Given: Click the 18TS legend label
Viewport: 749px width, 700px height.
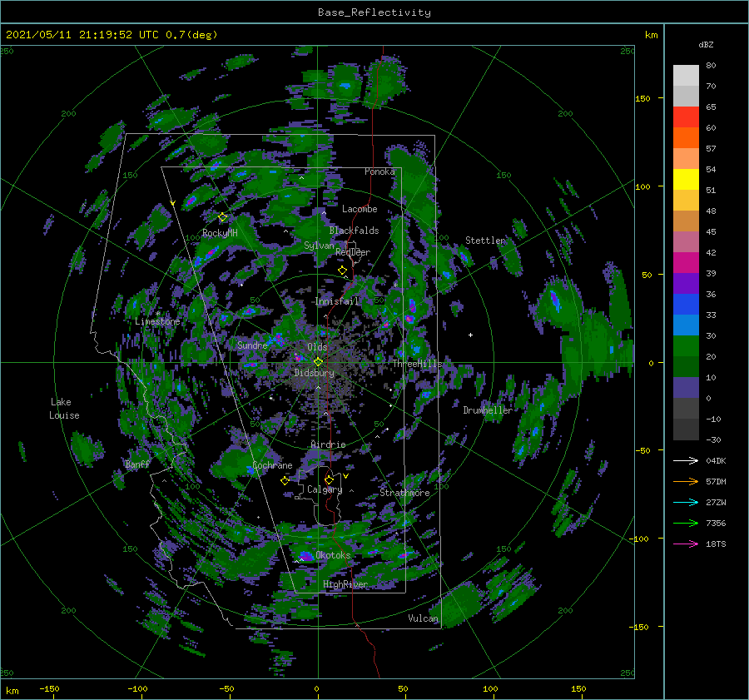Looking at the screenshot, I should [716, 544].
